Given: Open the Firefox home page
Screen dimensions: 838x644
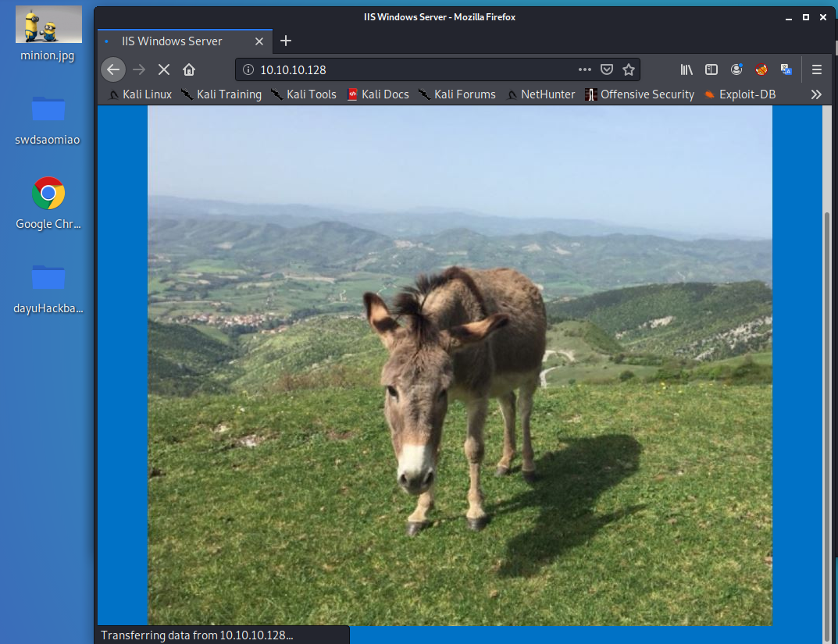Looking at the screenshot, I should click(x=189, y=69).
